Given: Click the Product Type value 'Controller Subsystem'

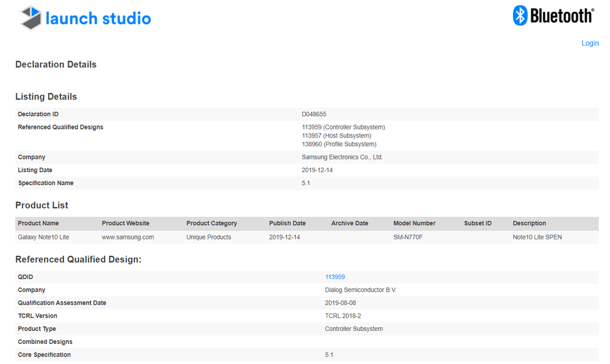Looking at the screenshot, I should 354,329.
